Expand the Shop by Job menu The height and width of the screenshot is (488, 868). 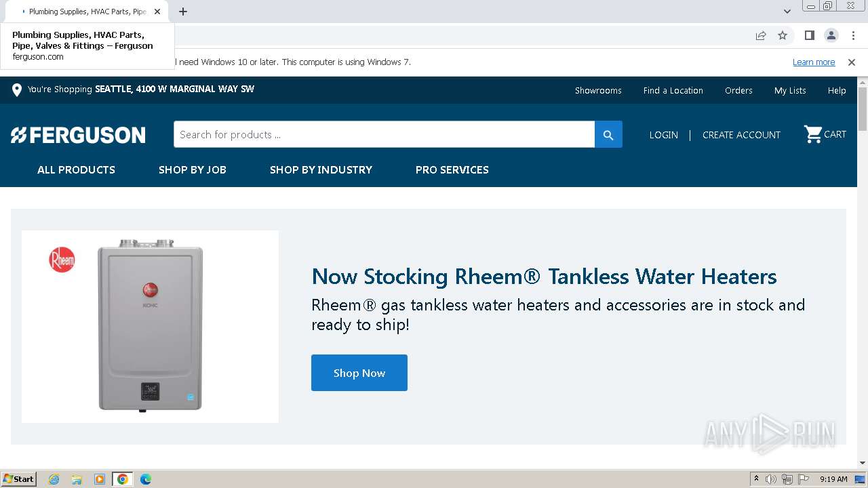click(x=192, y=169)
